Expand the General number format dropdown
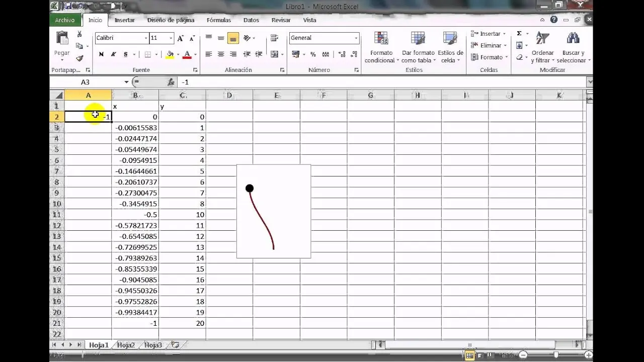Image resolution: width=644 pixels, height=362 pixels. click(x=355, y=38)
